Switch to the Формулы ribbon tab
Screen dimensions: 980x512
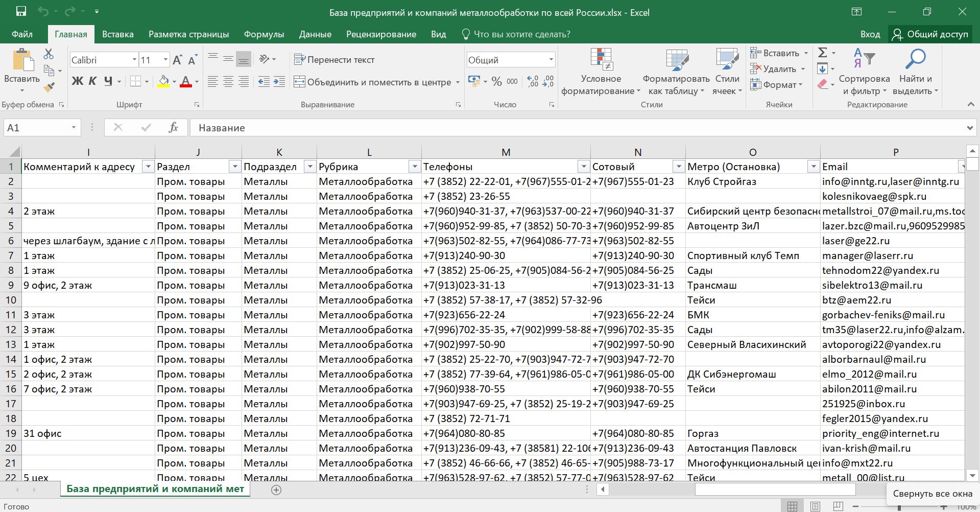[x=264, y=34]
